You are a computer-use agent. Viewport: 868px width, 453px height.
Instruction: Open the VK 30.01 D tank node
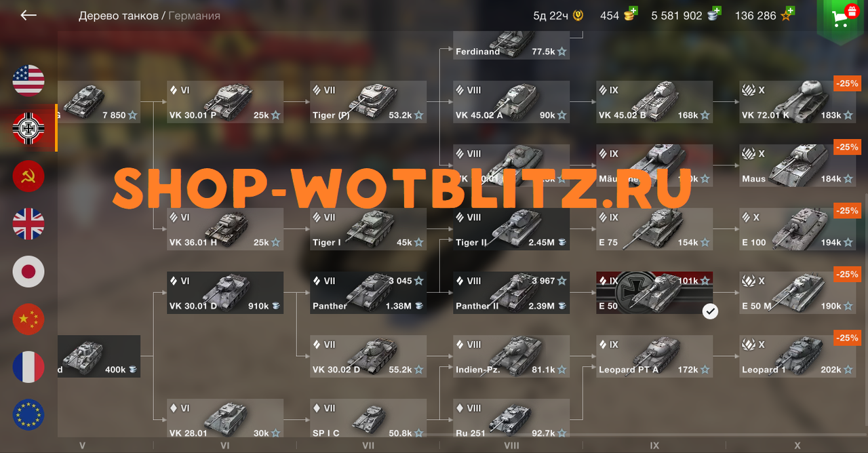(x=225, y=293)
